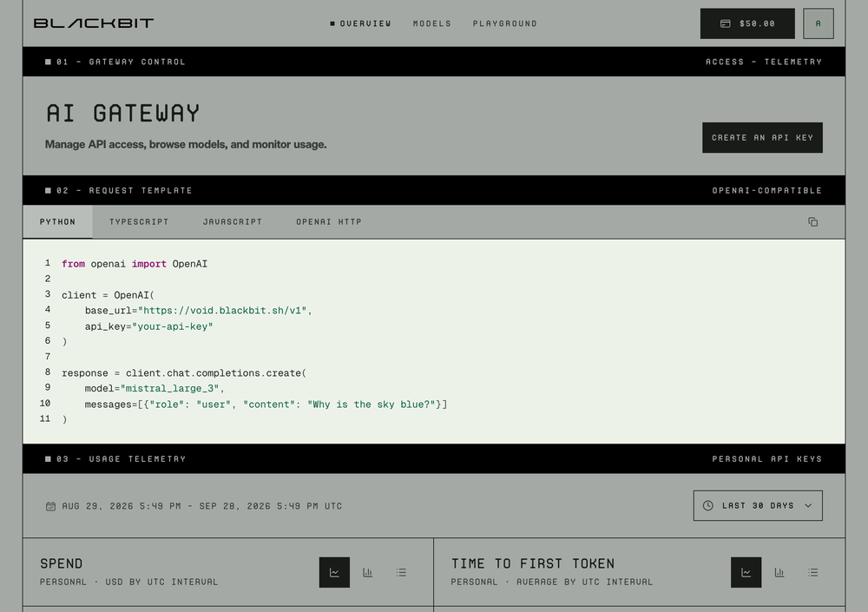Screen dimensions: 868x612
Task: Show Spend as line chart
Action: 334,573
